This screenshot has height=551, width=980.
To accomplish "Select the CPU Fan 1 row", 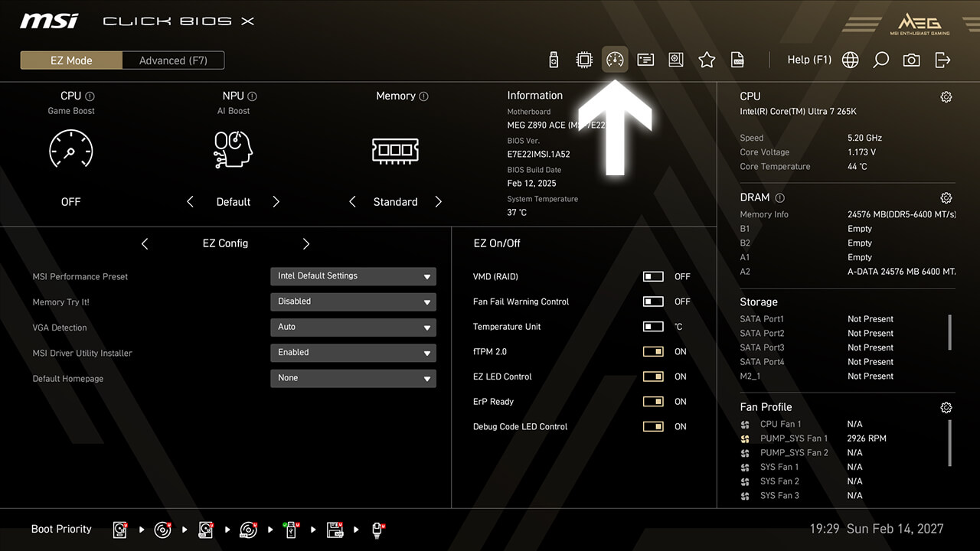I will click(802, 424).
